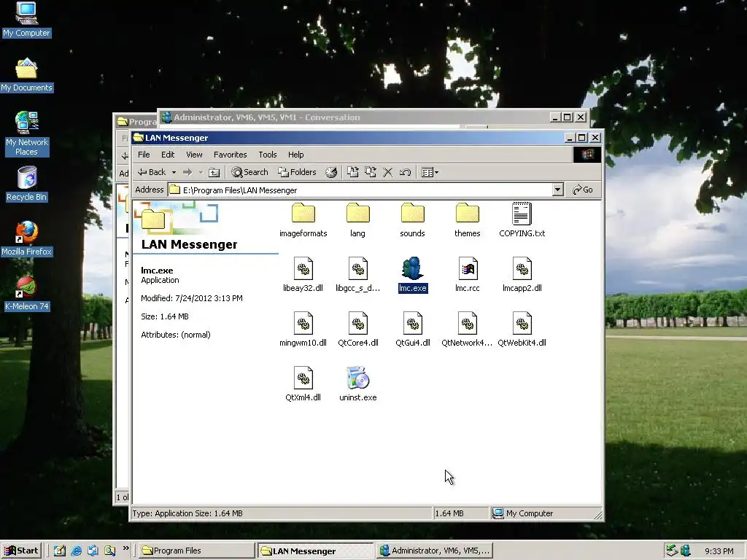747x560 pixels.
Task: Click LAN Messenger system tray icon
Action: tap(686, 551)
